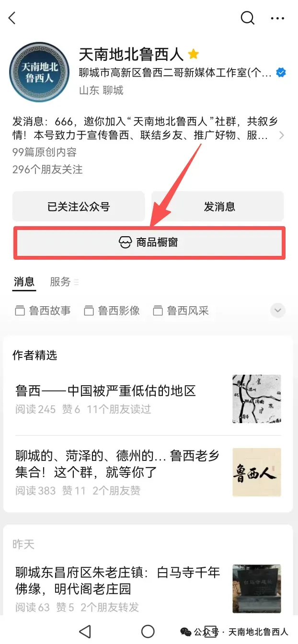Click the 发消息 button
This screenshot has height=644, width=298.
[218, 207]
